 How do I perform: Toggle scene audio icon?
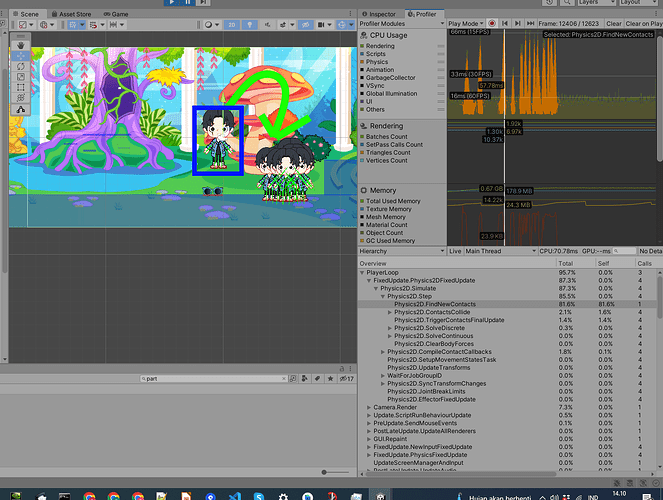[x=267, y=25]
